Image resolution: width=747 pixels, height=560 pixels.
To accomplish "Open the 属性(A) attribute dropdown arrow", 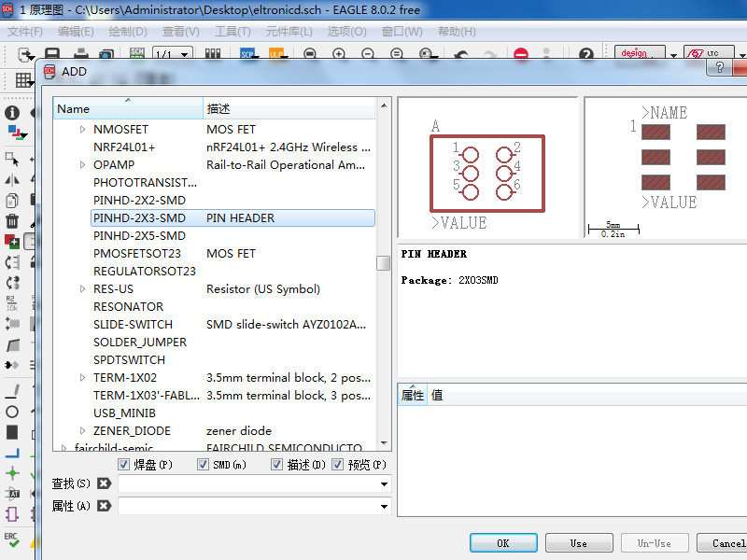I will click(x=384, y=506).
